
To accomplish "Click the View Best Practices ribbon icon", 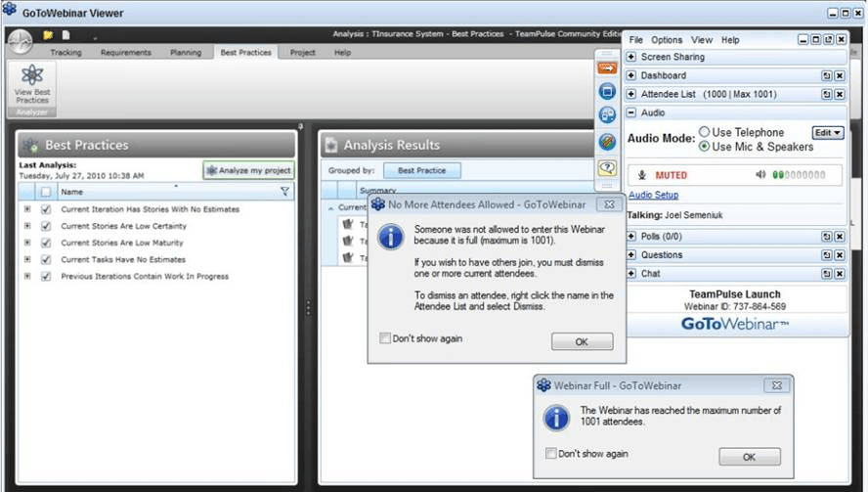I will (x=32, y=84).
